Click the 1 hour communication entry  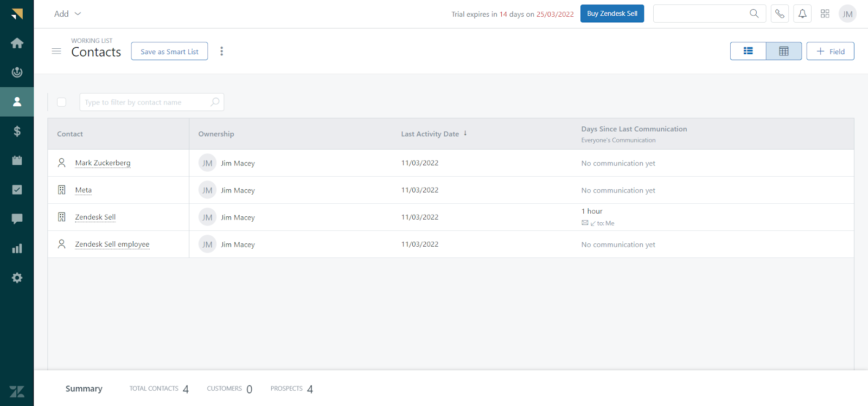pos(592,211)
